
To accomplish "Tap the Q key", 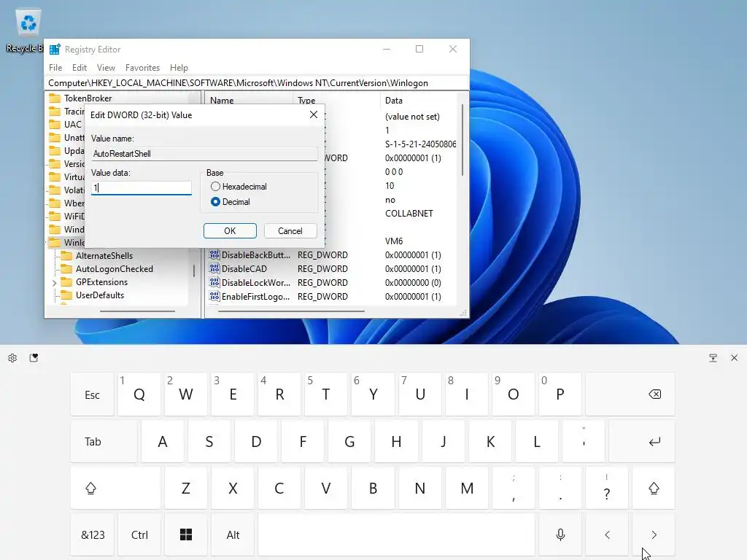I will tap(139, 394).
